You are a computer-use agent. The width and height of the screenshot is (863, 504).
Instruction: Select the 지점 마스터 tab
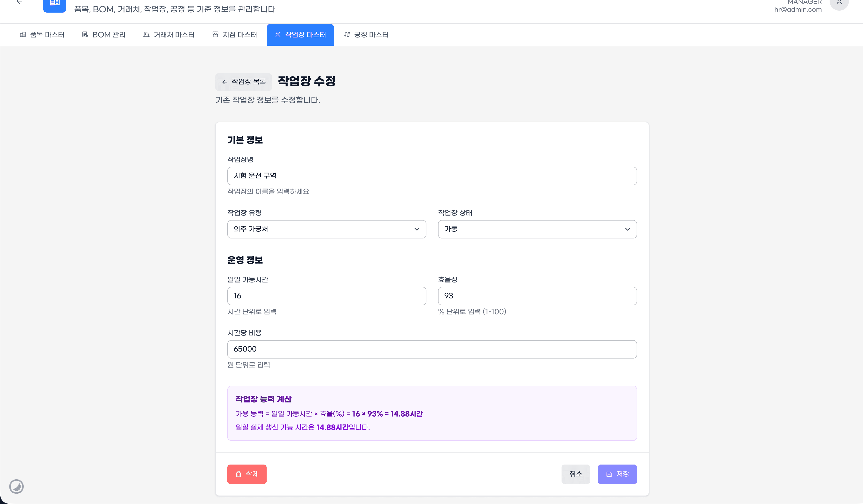coord(235,35)
